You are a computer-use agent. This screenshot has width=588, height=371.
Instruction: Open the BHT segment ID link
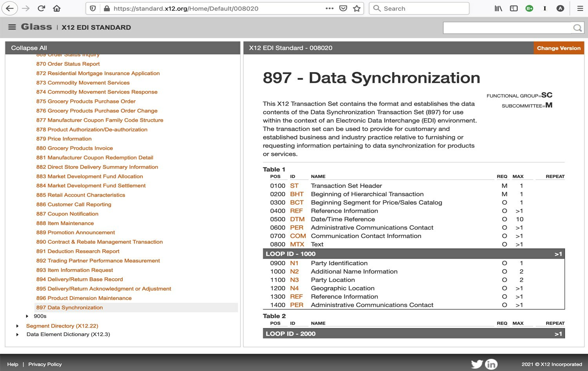tap(297, 194)
